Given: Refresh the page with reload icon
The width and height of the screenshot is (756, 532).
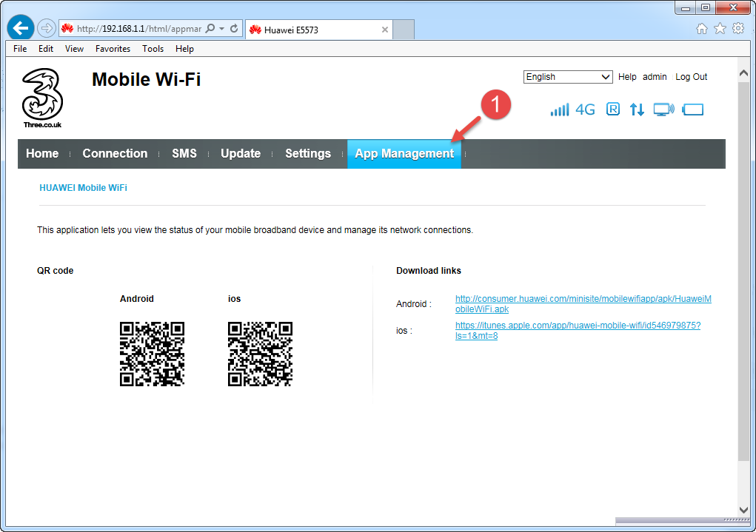Looking at the screenshot, I should [234, 28].
